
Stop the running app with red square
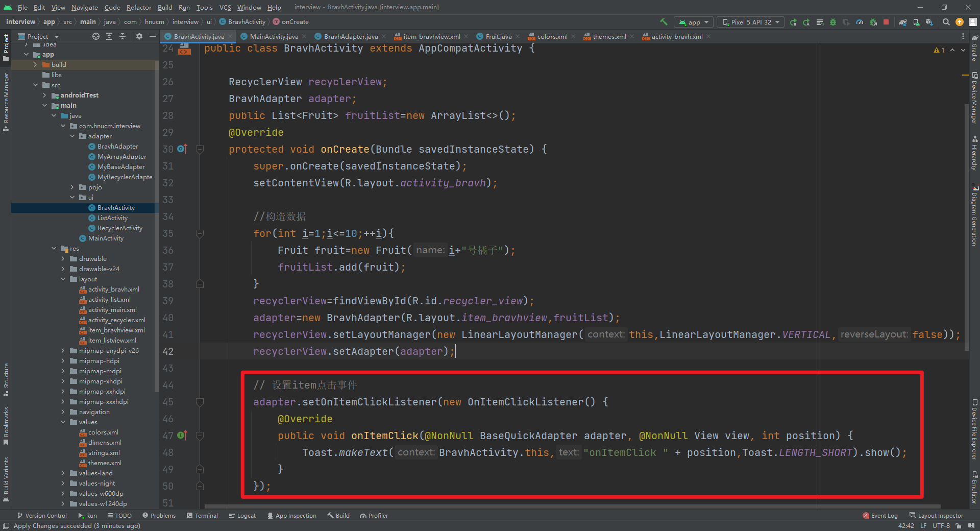point(886,22)
